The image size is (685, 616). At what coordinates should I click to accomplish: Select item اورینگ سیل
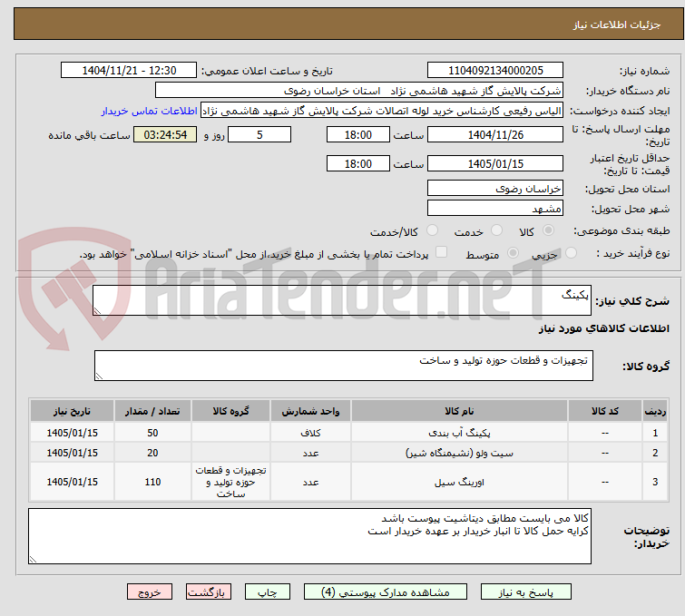(x=460, y=482)
